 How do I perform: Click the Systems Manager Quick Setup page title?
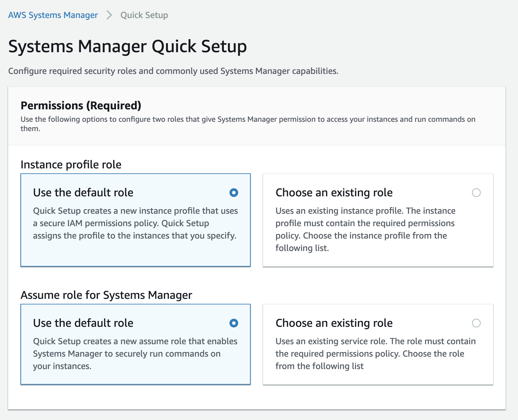tap(127, 47)
